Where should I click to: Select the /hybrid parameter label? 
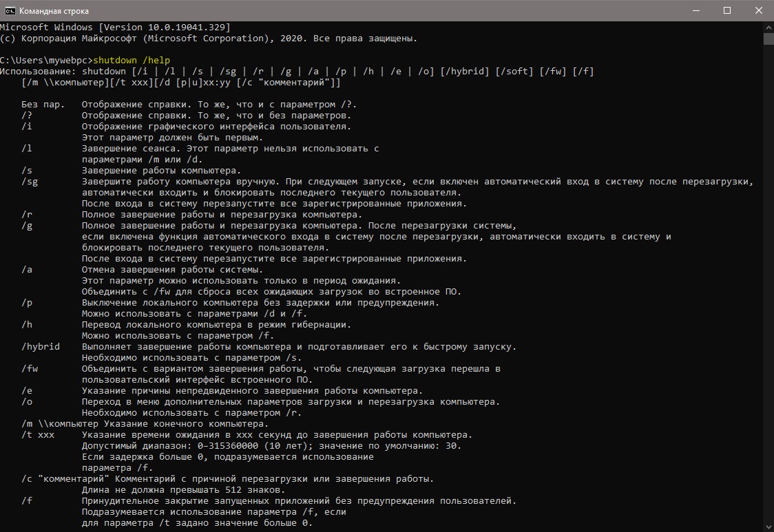(x=41, y=346)
